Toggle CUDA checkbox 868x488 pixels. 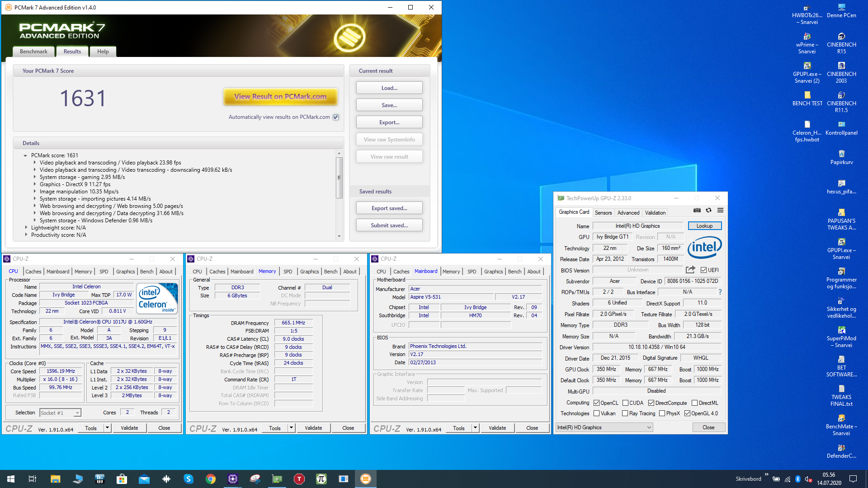click(625, 403)
